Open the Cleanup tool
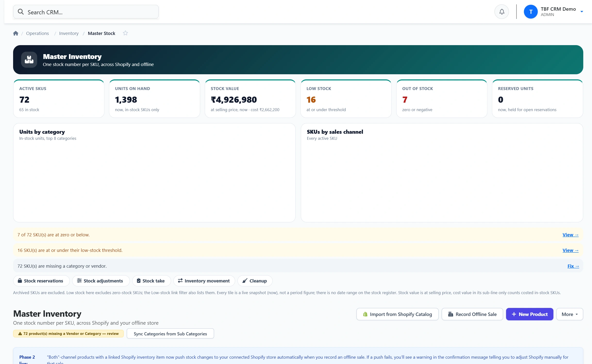The width and height of the screenshot is (592, 364). click(x=255, y=281)
